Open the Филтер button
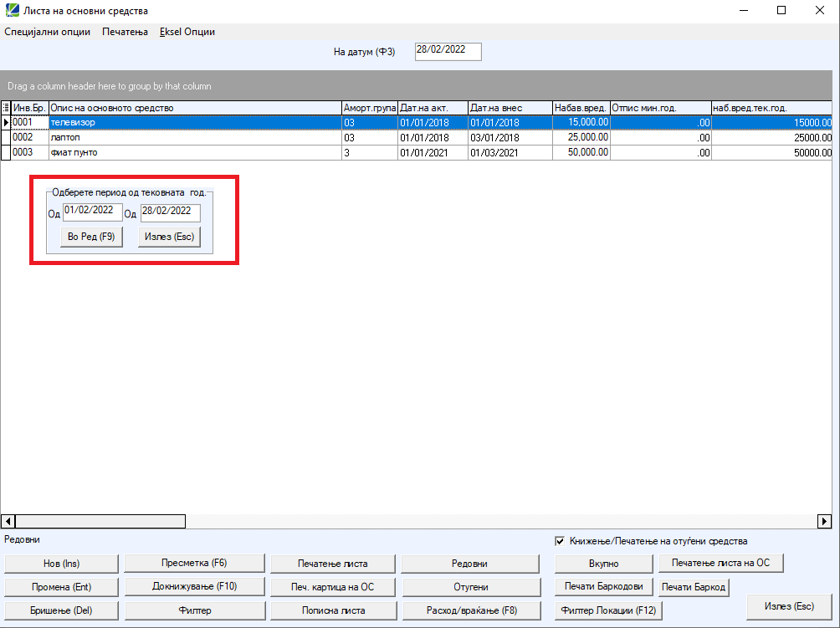Viewport: 840px width, 628px height. click(195, 610)
